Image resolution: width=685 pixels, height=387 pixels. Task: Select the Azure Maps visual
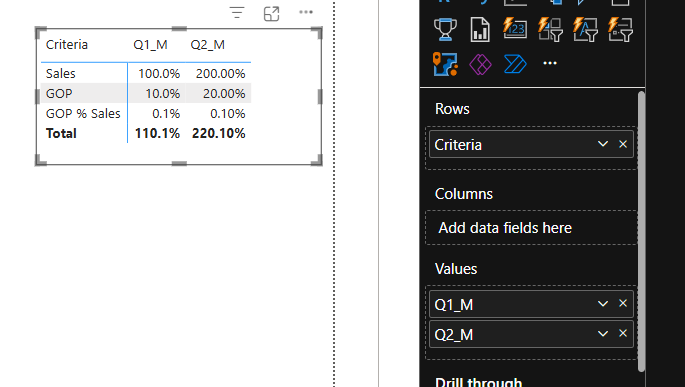point(445,64)
